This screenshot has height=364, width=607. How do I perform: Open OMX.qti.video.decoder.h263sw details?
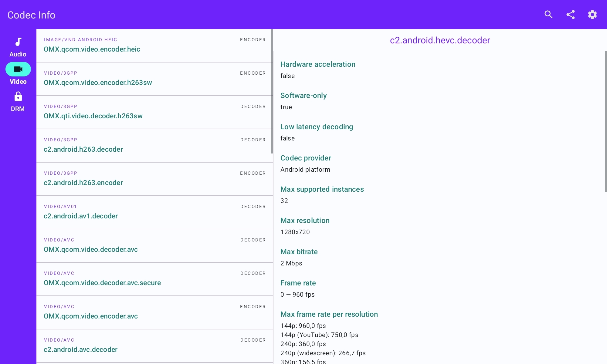[x=154, y=112]
